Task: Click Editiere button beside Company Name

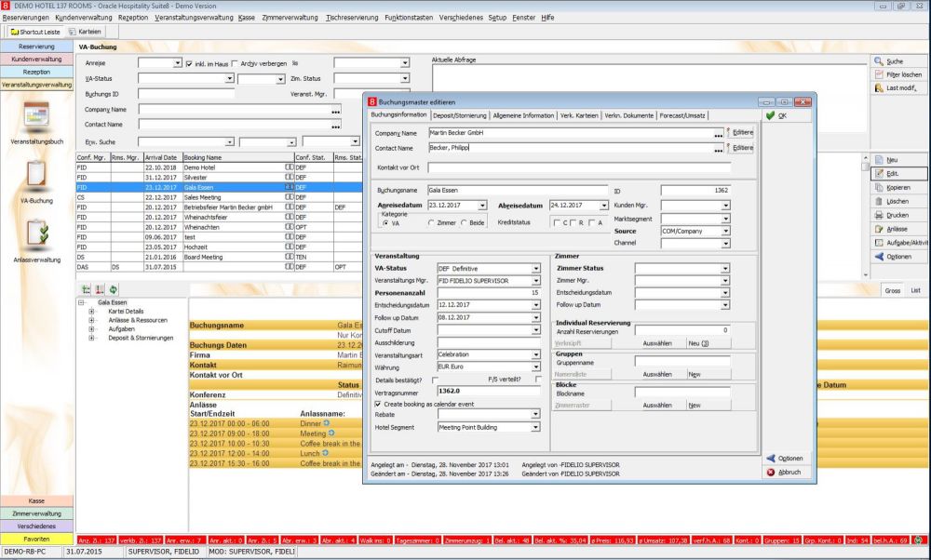Action: 740,133
